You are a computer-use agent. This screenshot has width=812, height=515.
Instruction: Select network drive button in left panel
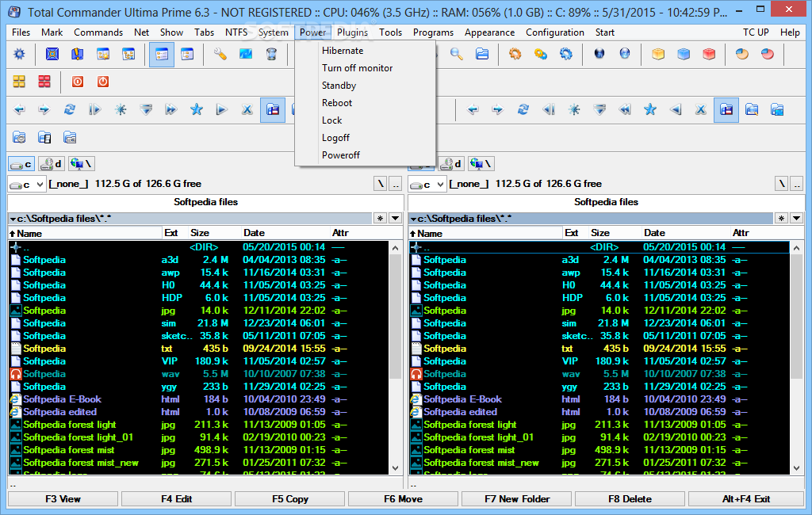(x=82, y=164)
